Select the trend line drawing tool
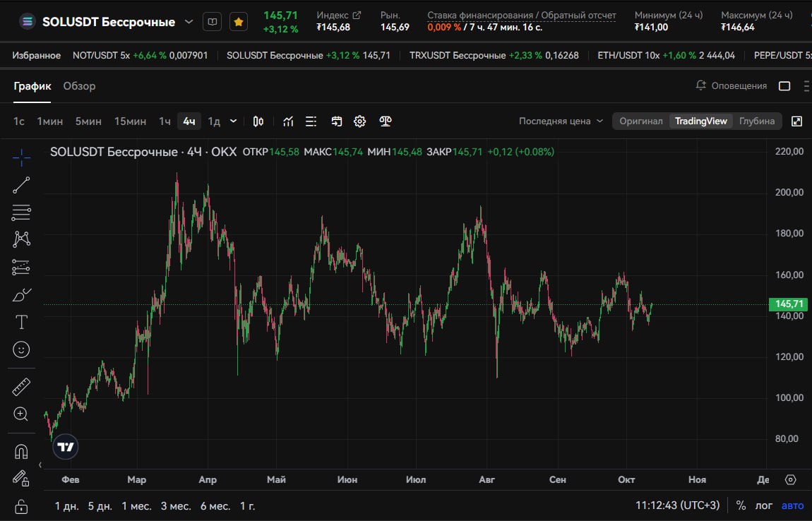812x521 pixels. [x=21, y=185]
